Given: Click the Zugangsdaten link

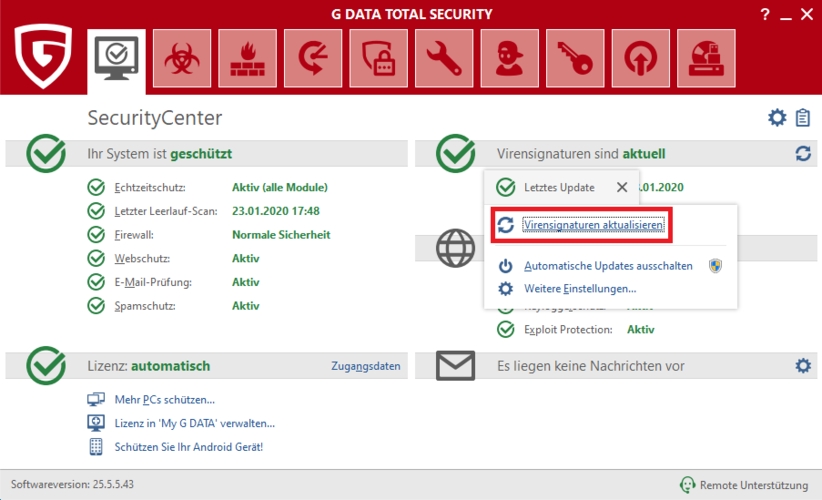Looking at the screenshot, I should 365,366.
